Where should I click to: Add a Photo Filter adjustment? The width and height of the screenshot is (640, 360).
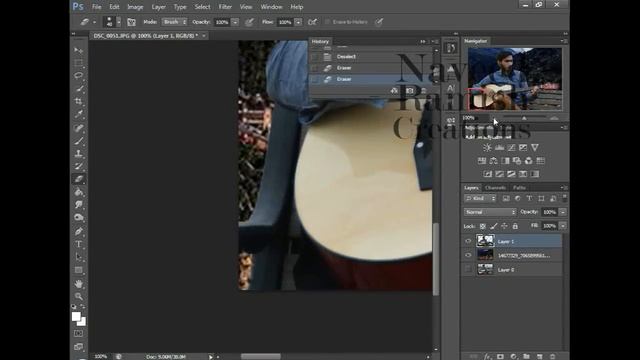point(517,161)
